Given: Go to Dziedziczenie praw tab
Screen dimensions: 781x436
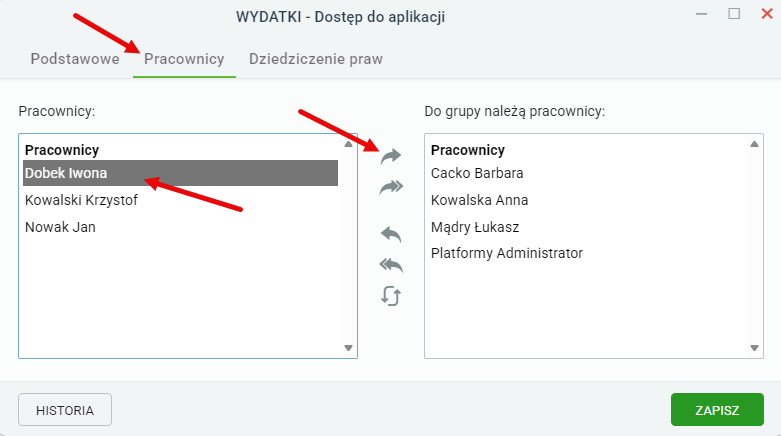Looking at the screenshot, I should pos(316,59).
